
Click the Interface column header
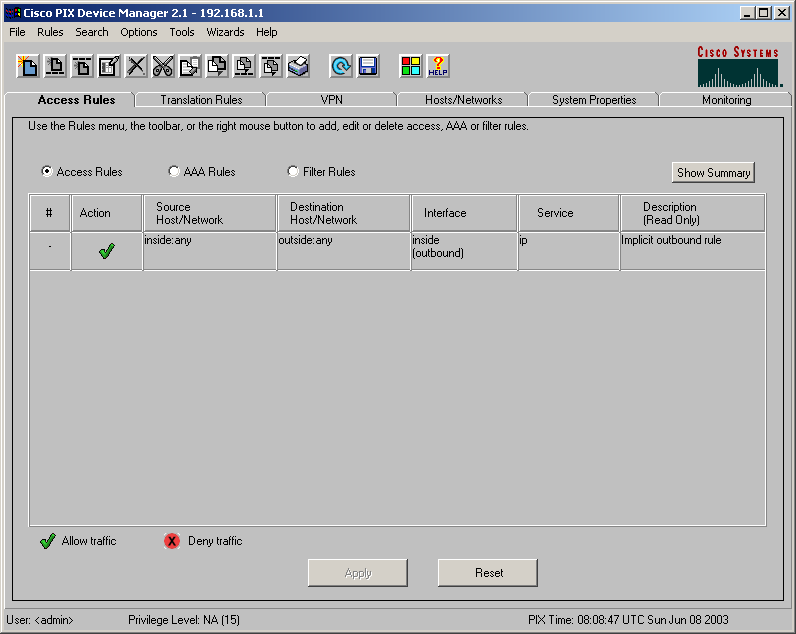pos(464,213)
